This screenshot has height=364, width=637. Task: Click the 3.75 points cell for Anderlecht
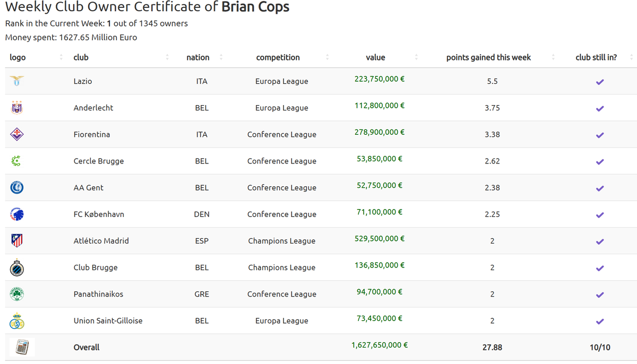click(492, 108)
